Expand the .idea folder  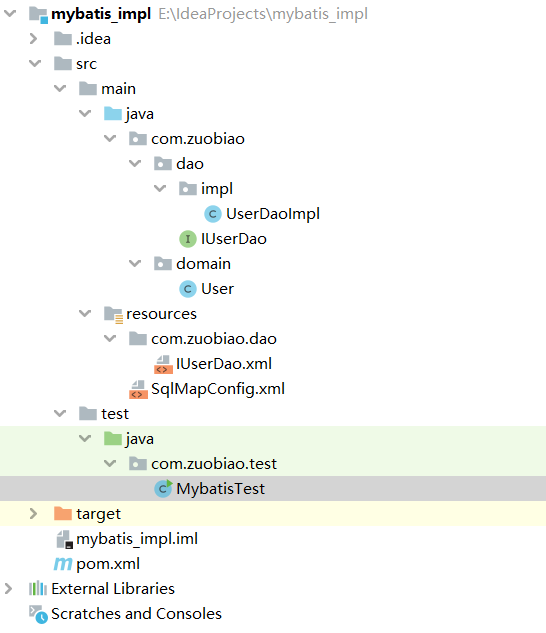34,39
